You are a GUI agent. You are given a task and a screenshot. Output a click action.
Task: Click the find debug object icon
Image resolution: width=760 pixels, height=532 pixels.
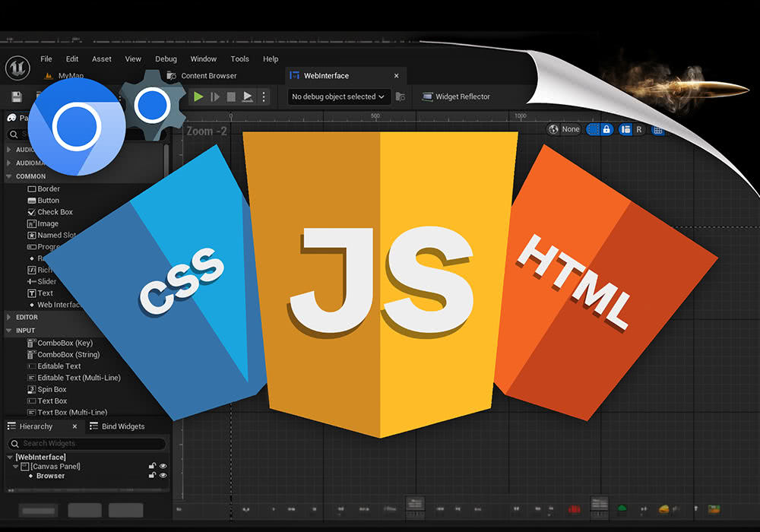(x=401, y=97)
